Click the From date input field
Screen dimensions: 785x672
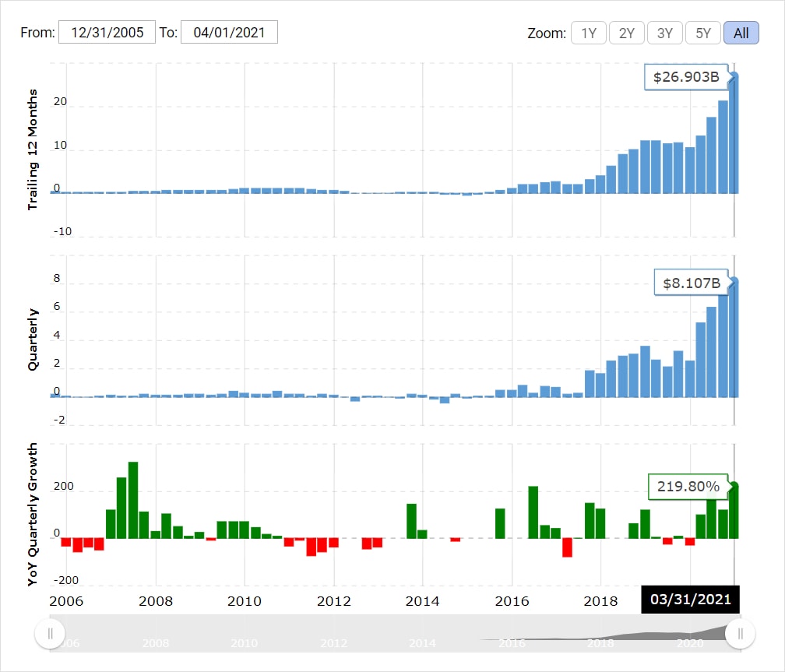point(107,32)
